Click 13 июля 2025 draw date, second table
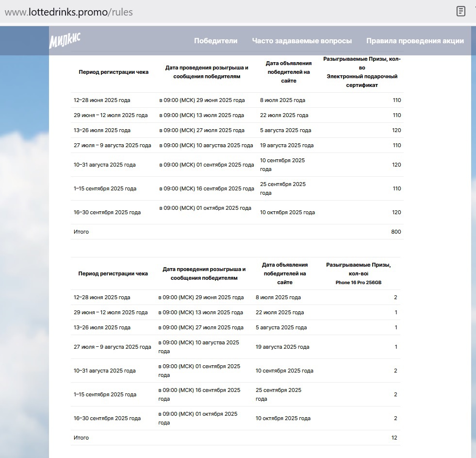Screen dimensions: 476x458 click(x=201, y=312)
